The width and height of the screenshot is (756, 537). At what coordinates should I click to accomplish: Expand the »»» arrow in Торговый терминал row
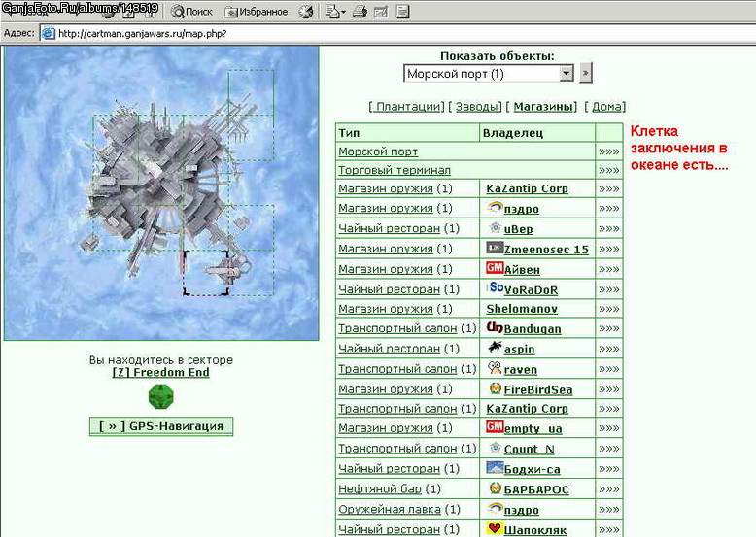[x=609, y=171]
